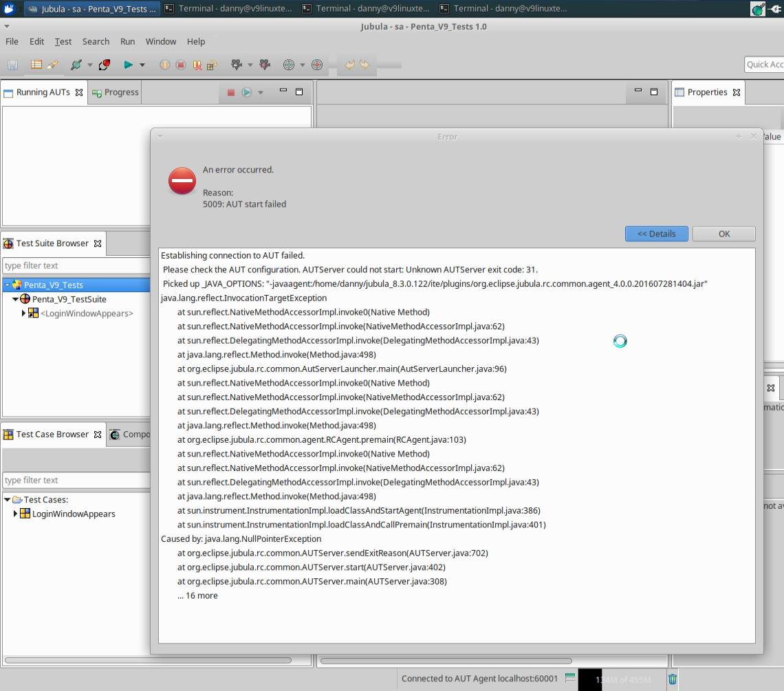The width and height of the screenshot is (784, 691).
Task: Click the table view toolbar icon
Action: (x=36, y=65)
